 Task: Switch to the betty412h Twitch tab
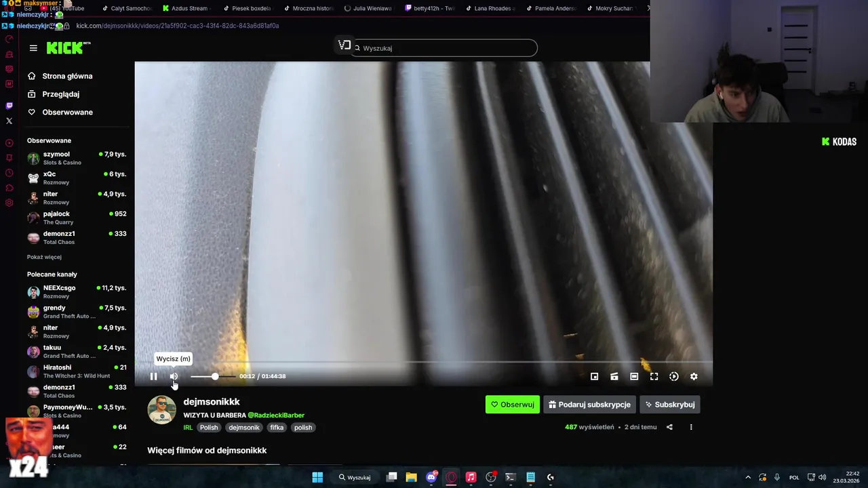(x=429, y=8)
